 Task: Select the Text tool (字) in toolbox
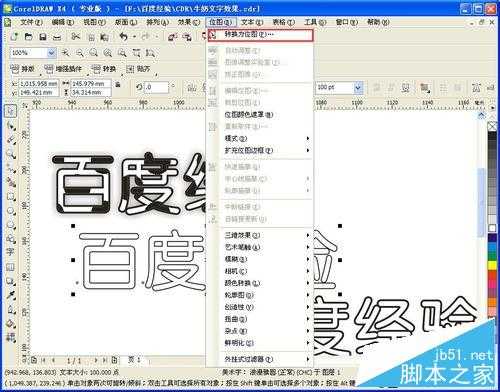(x=10, y=252)
